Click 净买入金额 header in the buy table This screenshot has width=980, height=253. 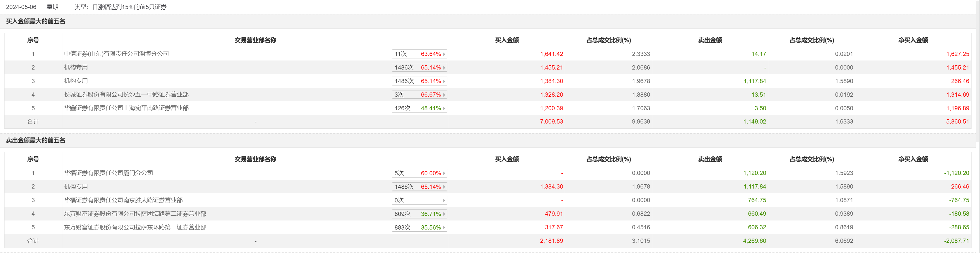click(x=913, y=40)
